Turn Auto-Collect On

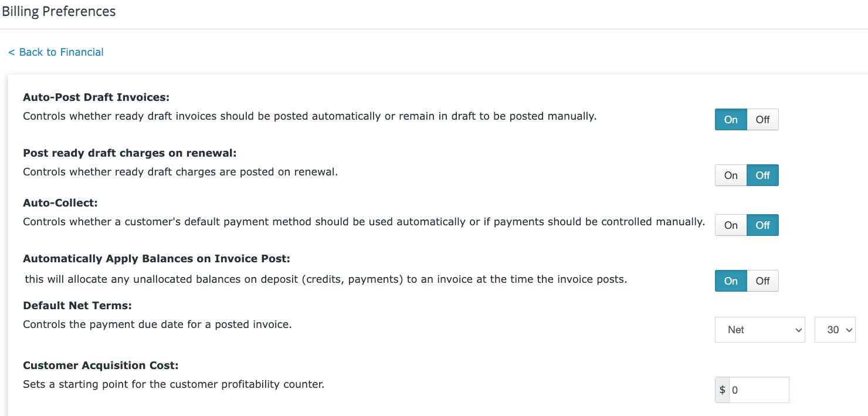coord(731,225)
